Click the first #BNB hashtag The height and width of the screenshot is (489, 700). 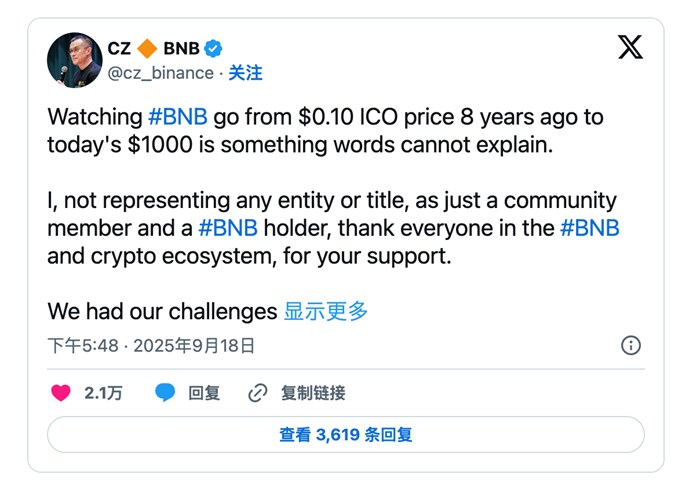pos(178,116)
